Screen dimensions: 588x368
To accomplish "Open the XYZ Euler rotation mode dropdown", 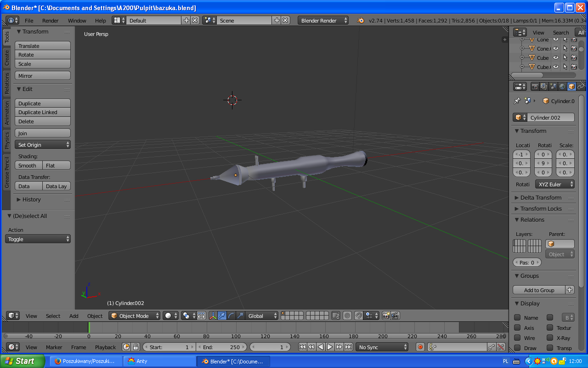I will point(555,184).
